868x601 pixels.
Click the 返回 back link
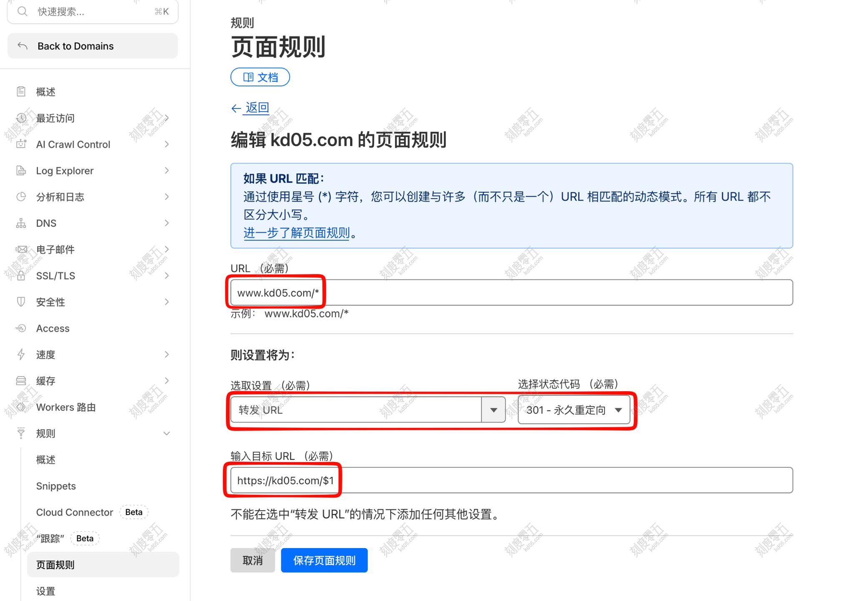click(x=256, y=108)
